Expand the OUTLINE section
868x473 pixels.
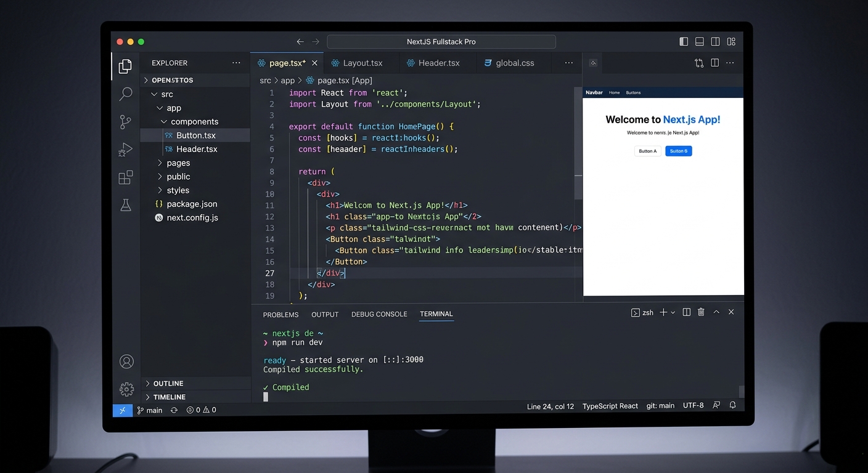[166, 383]
